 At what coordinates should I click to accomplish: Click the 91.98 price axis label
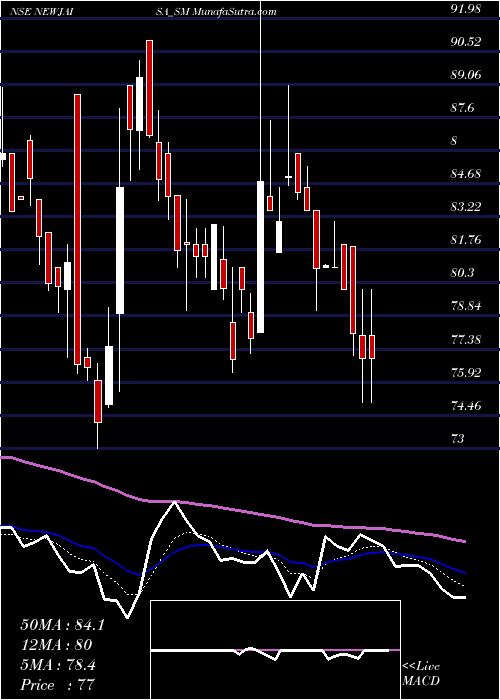tap(466, 9)
